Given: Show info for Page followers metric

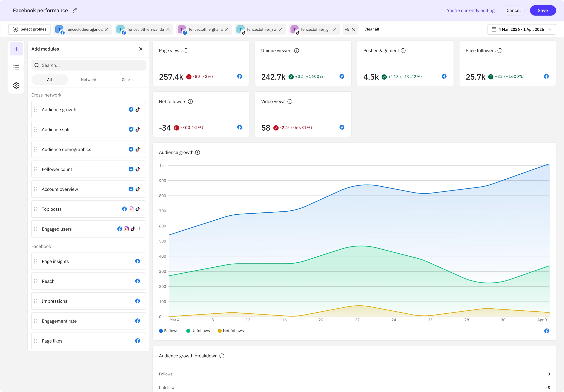Looking at the screenshot, I should point(500,51).
